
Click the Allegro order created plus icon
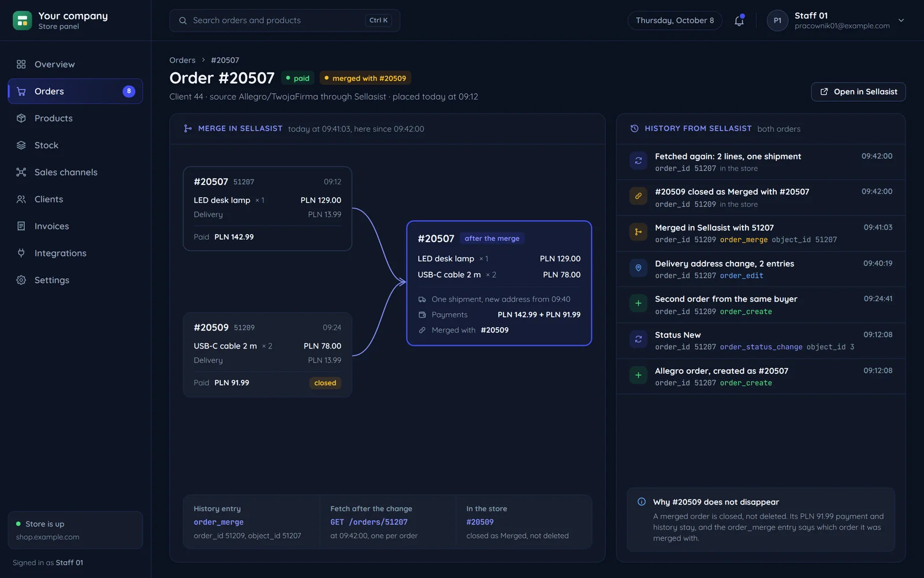tap(638, 375)
